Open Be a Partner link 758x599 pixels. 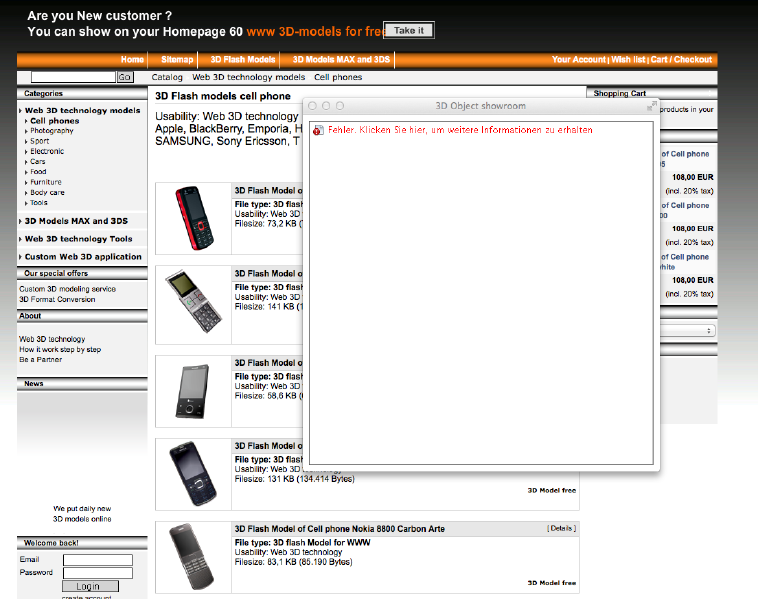(41, 360)
